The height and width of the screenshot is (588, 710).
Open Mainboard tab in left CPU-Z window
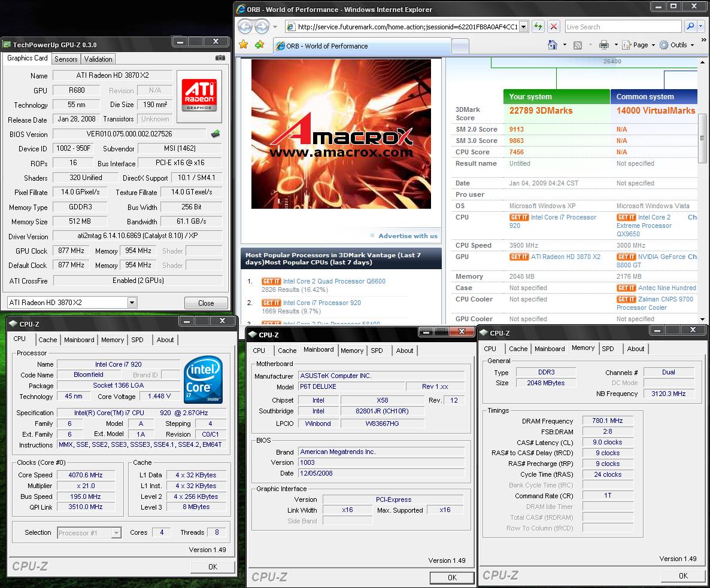(x=79, y=340)
